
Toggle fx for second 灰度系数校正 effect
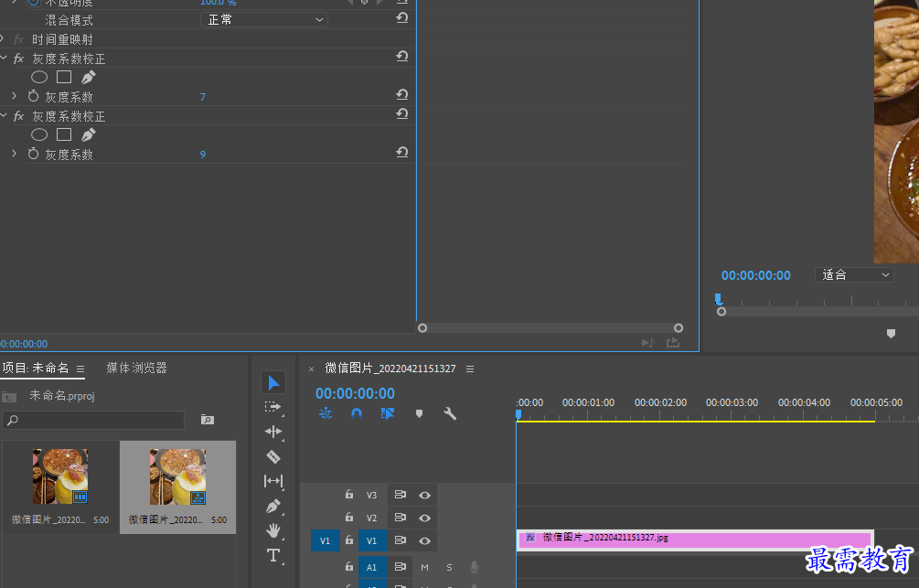click(19, 116)
